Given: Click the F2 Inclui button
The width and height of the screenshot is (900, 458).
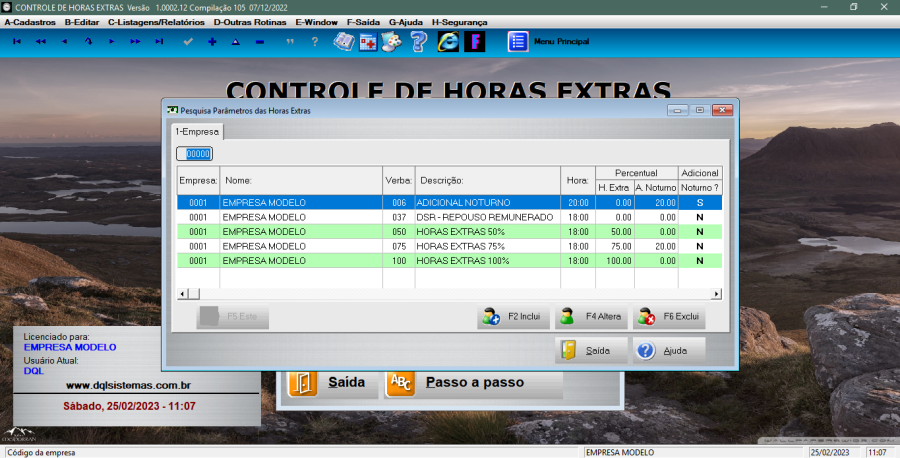Looking at the screenshot, I should click(514, 317).
